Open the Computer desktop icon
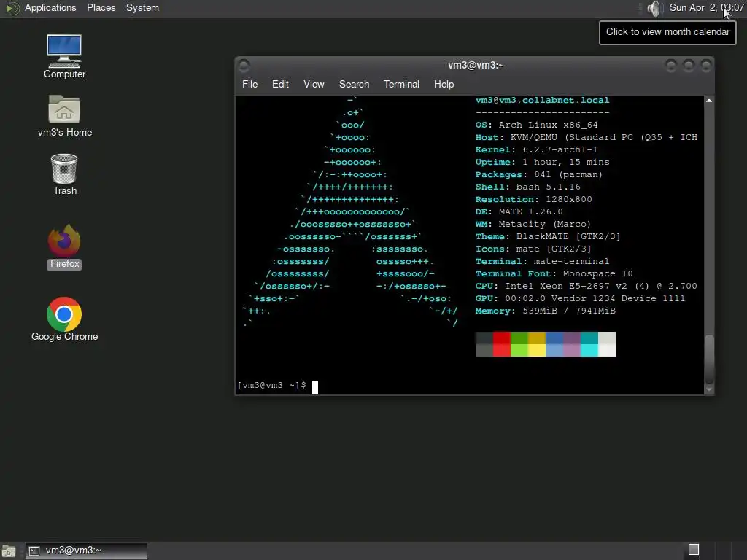The image size is (747, 560). click(64, 56)
